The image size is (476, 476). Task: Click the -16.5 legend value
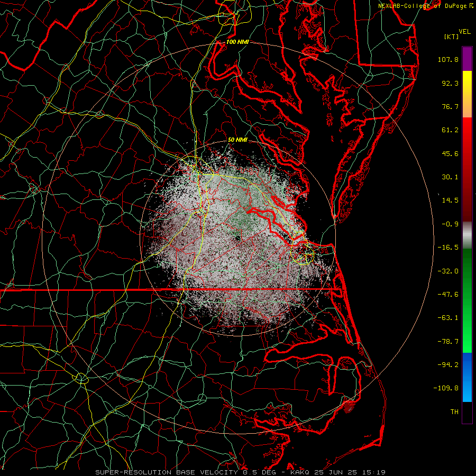click(448, 248)
